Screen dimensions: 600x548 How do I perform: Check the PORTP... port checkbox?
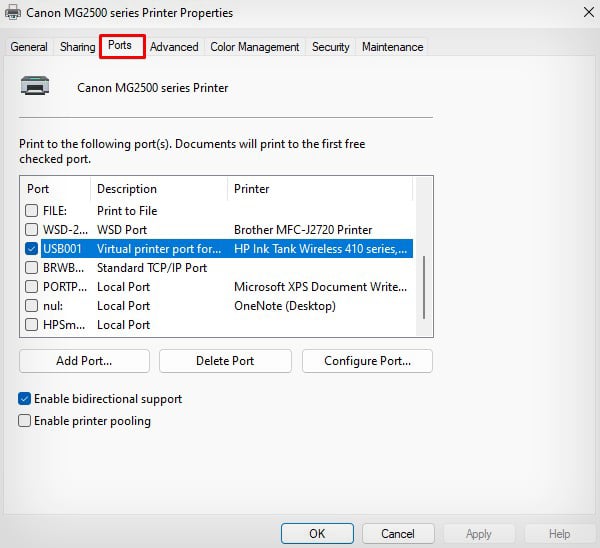coord(31,287)
